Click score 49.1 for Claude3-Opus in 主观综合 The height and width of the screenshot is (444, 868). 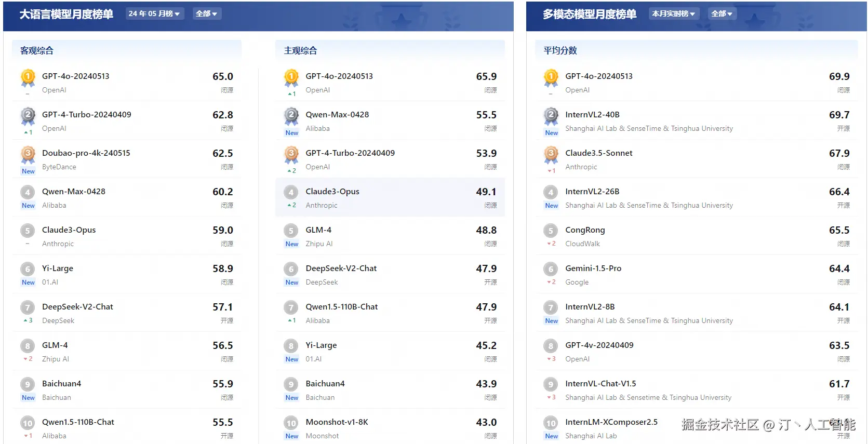(486, 192)
